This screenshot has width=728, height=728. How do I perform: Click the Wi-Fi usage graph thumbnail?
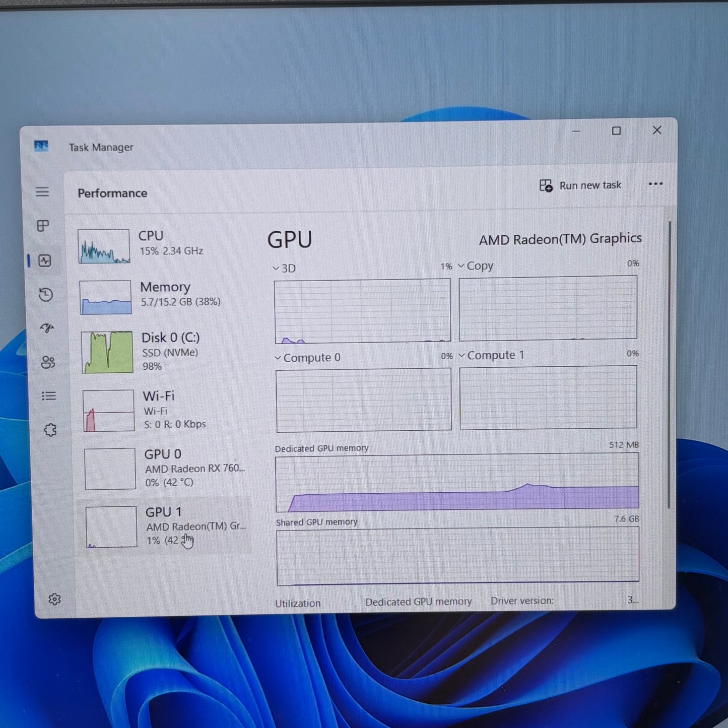point(109,411)
